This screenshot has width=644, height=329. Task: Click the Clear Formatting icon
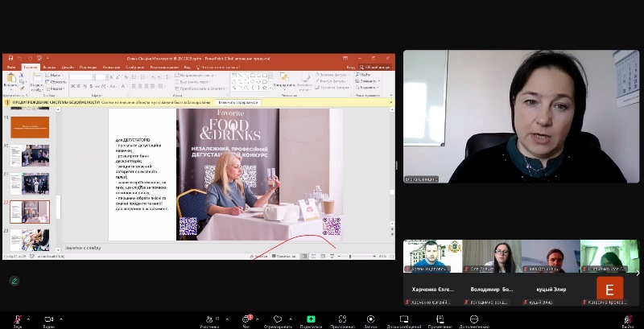[x=126, y=76]
